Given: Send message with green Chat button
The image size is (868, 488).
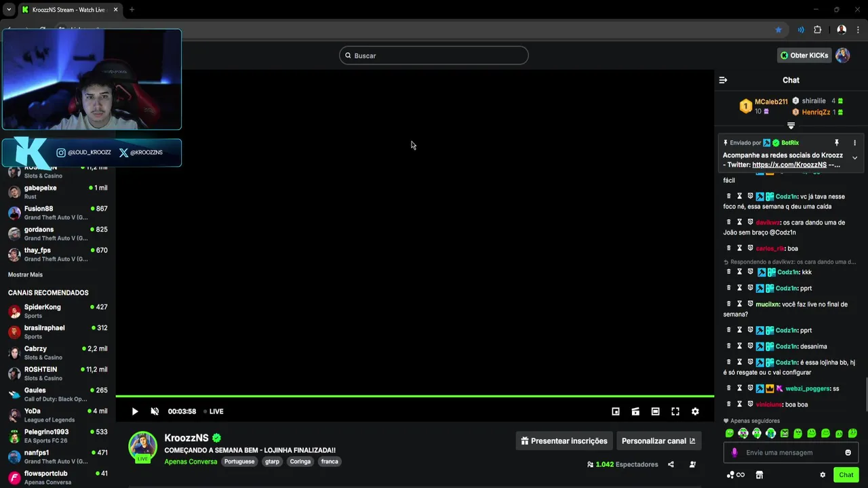Looking at the screenshot, I should pyautogui.click(x=846, y=475).
